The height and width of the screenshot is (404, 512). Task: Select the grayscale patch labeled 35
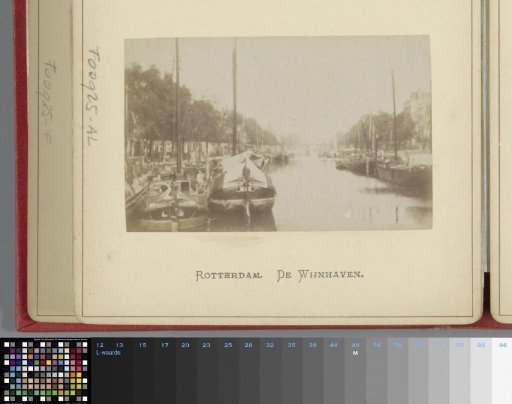tap(292, 371)
